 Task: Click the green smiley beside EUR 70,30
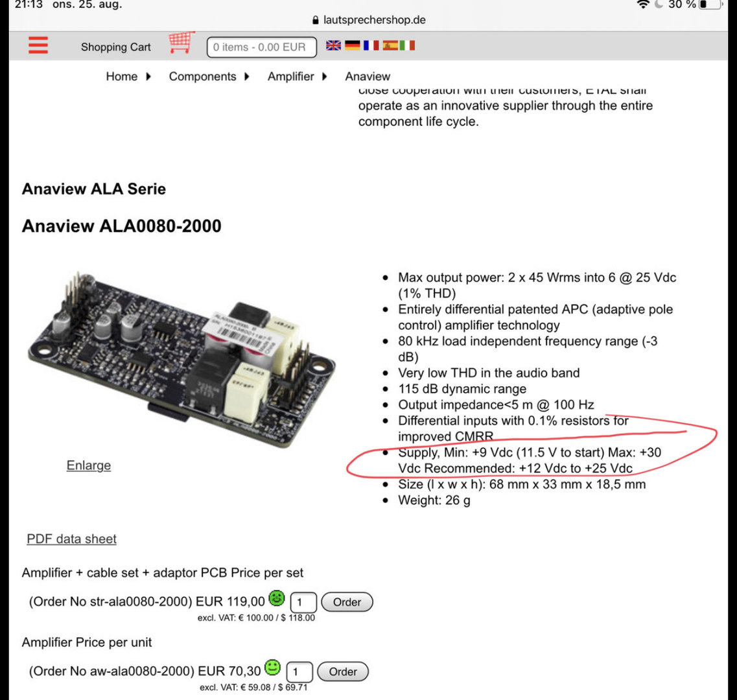[x=273, y=667]
